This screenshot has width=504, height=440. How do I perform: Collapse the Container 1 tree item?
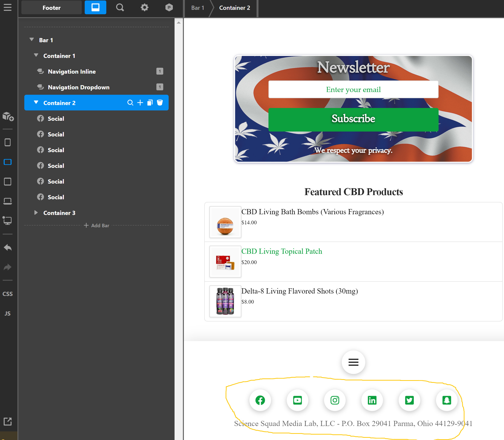36,55
